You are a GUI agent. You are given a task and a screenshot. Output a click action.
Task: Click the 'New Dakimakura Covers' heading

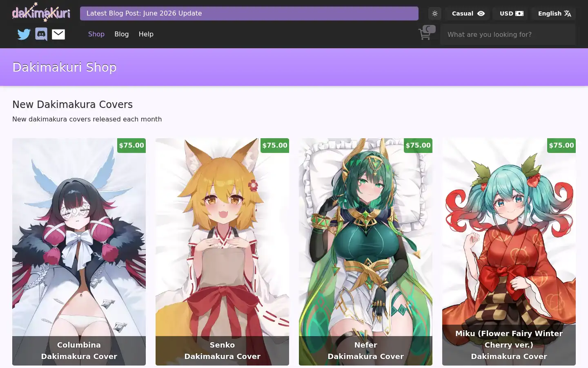72,105
